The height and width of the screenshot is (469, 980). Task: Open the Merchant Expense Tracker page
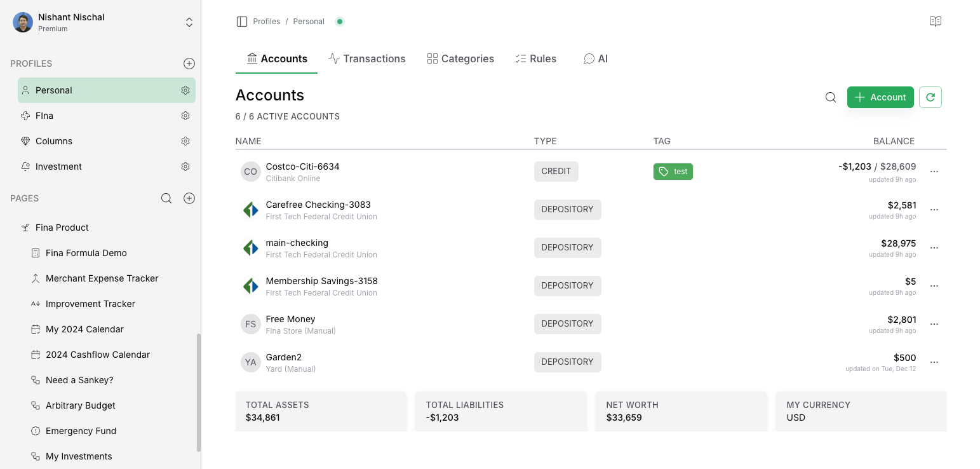(102, 278)
